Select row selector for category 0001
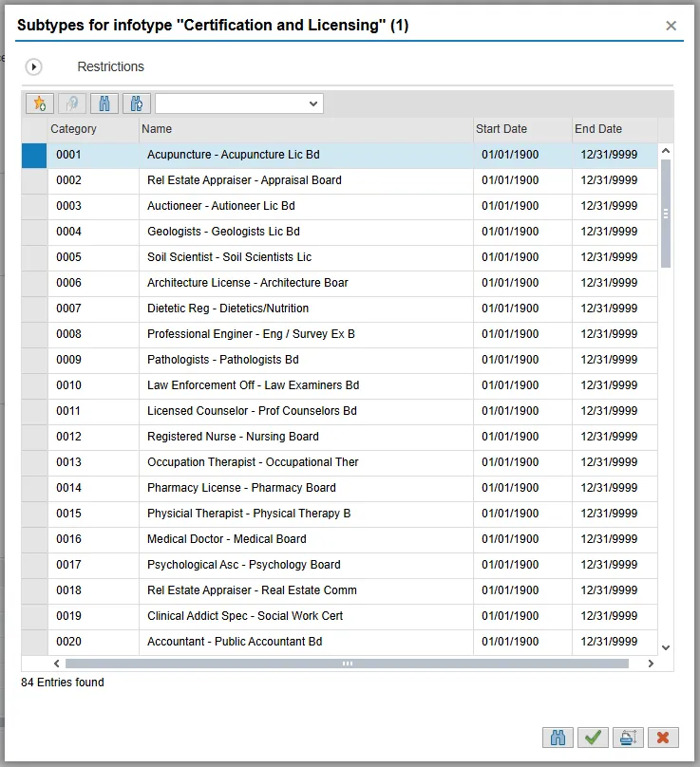This screenshot has width=700, height=767. pyautogui.click(x=34, y=155)
